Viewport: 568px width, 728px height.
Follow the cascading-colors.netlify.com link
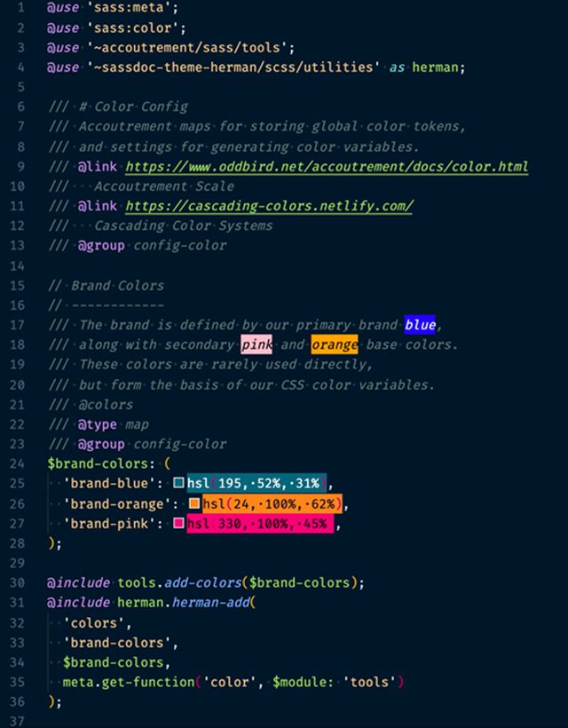269,206
